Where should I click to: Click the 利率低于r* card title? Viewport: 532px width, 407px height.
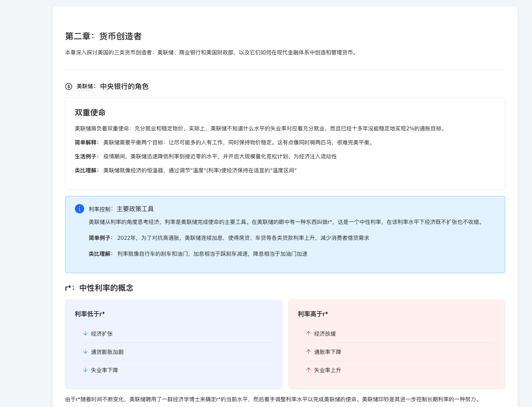90,314
